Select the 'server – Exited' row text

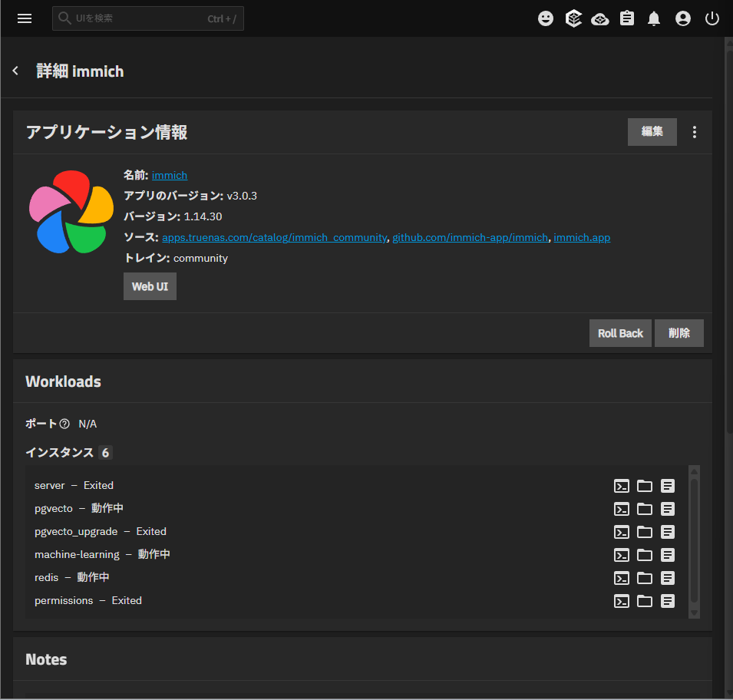tap(74, 485)
